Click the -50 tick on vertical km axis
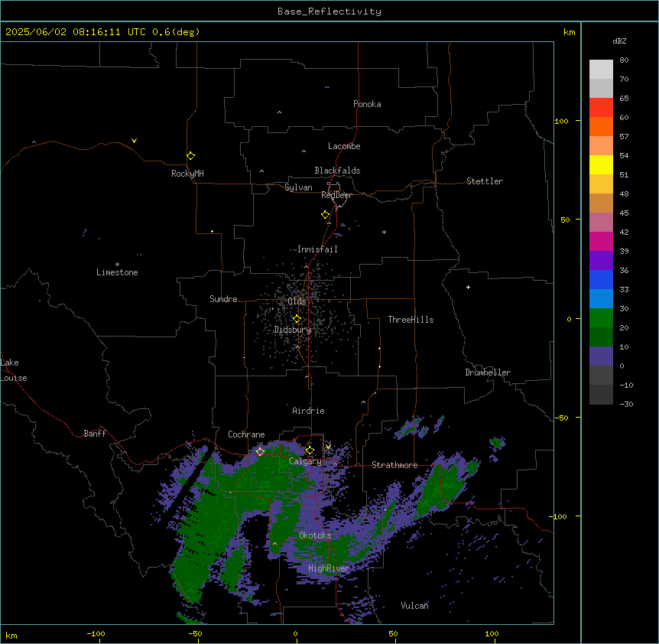Viewport: 659px width, 644px height. [561, 418]
